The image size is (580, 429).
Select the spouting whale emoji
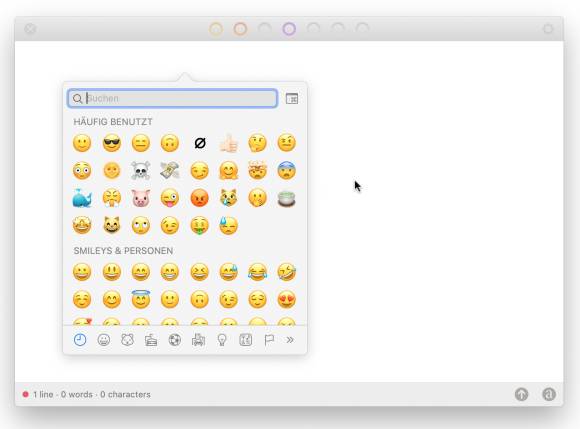(82, 198)
